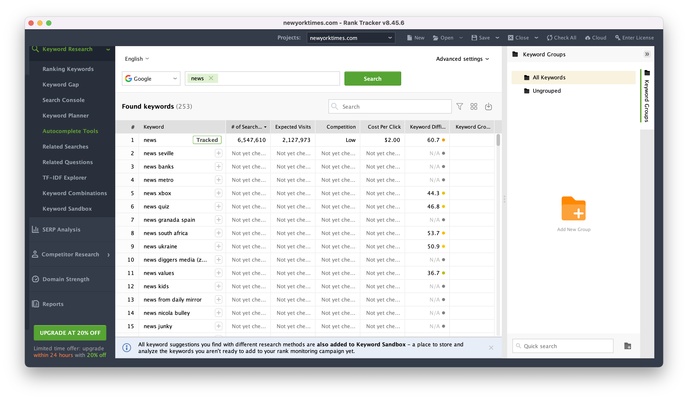This screenshot has width=688, height=400.
Task: Add 'news ukraine' with plus icon
Action: (218, 246)
